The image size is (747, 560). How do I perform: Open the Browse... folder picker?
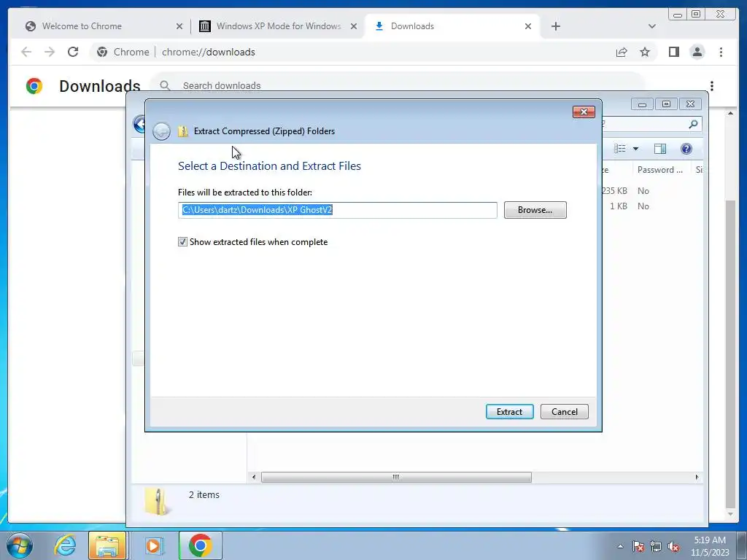(535, 210)
